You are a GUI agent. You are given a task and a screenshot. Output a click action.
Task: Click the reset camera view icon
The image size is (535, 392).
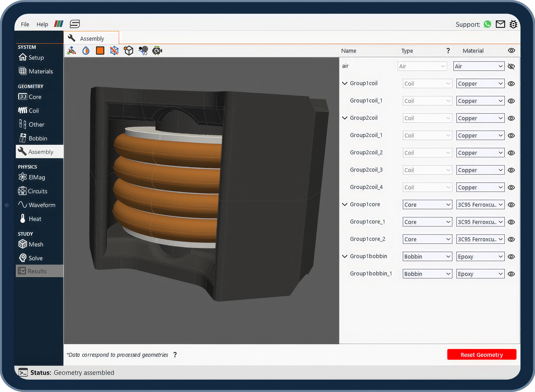(x=157, y=50)
